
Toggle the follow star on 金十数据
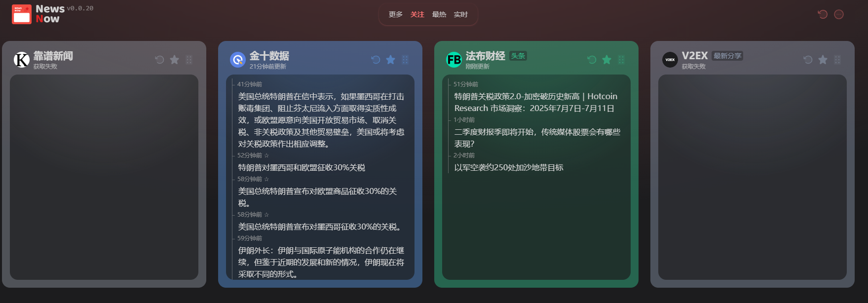tap(390, 60)
